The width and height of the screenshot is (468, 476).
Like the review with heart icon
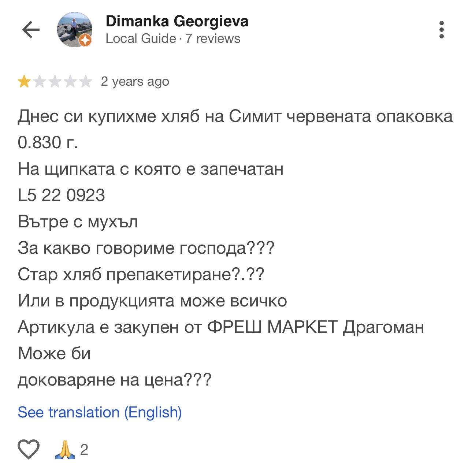click(x=29, y=449)
